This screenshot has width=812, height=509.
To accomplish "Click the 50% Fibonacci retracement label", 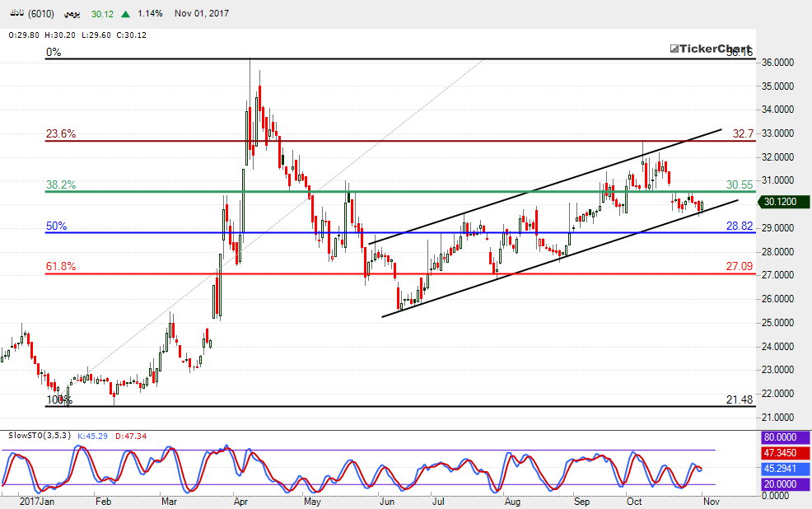I will pyautogui.click(x=57, y=226).
